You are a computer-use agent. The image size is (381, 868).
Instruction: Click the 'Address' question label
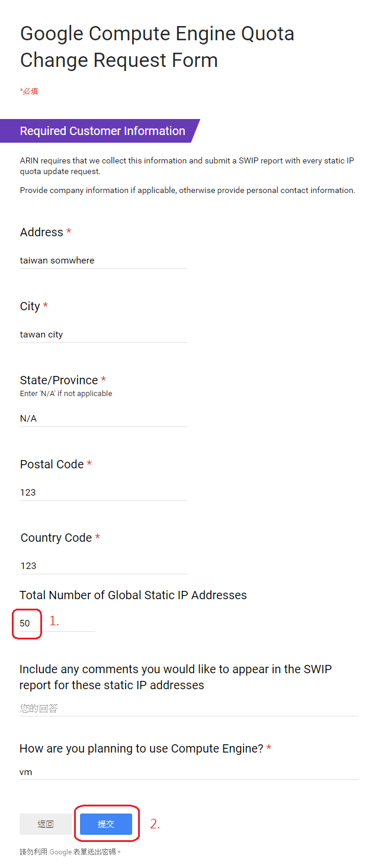click(x=41, y=233)
